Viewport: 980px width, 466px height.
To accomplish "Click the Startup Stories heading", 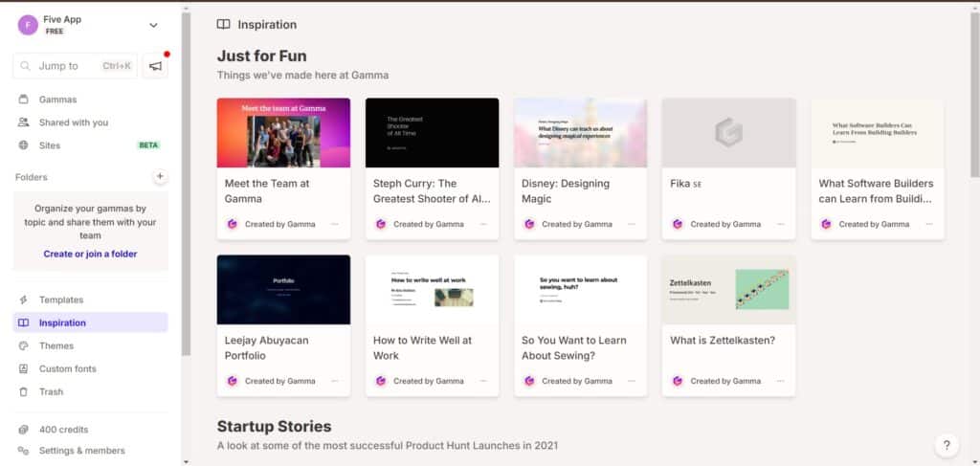I will coord(275,427).
